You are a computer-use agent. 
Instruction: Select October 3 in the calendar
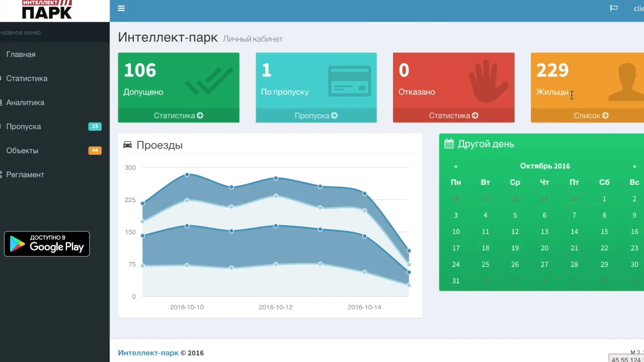(x=456, y=215)
